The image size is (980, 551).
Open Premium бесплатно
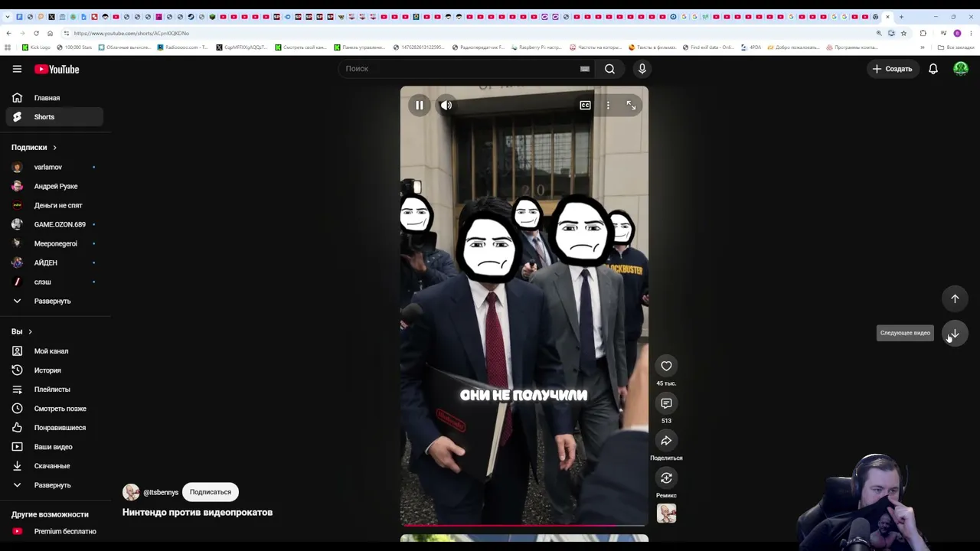click(x=54, y=531)
